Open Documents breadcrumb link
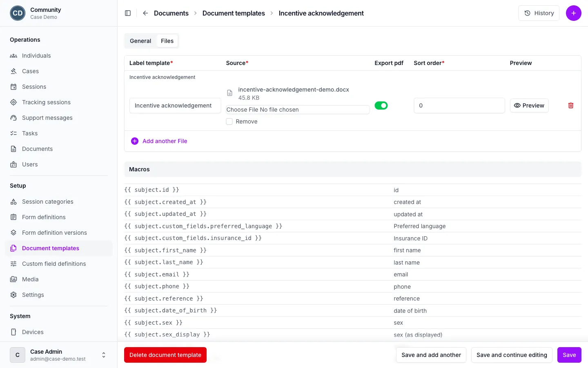 point(171,13)
